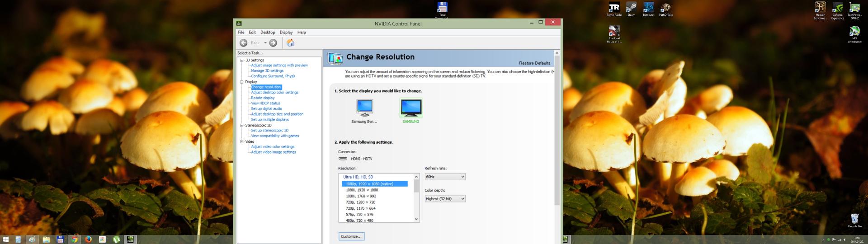Open View compatibility with games
The height and width of the screenshot is (244, 868).
tap(275, 136)
